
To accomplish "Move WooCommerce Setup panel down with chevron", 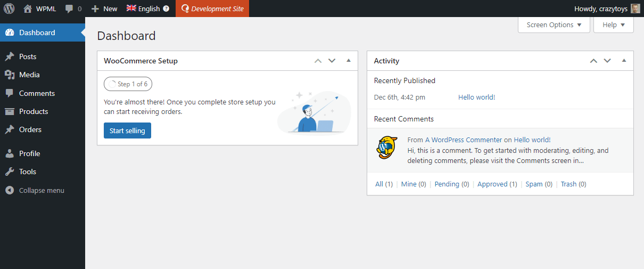I will 332,61.
